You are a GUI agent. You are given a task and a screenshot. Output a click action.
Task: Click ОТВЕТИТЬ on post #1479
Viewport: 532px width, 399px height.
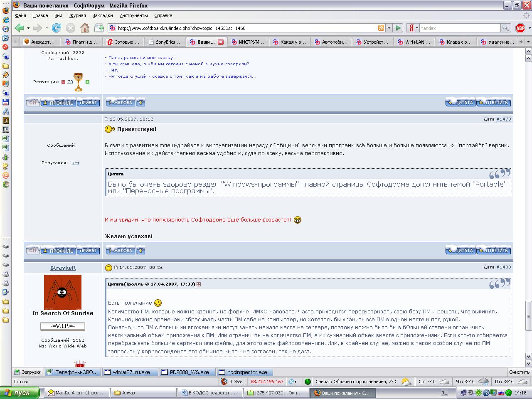pyautogui.click(x=494, y=251)
